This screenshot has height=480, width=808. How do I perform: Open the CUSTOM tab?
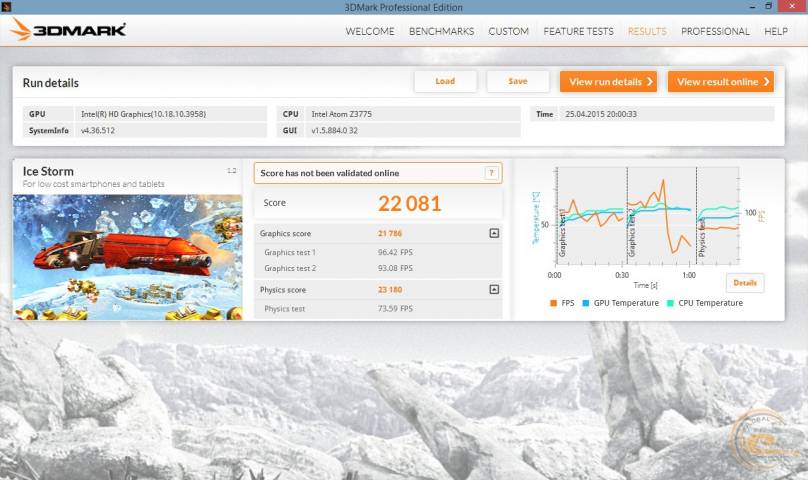click(509, 31)
